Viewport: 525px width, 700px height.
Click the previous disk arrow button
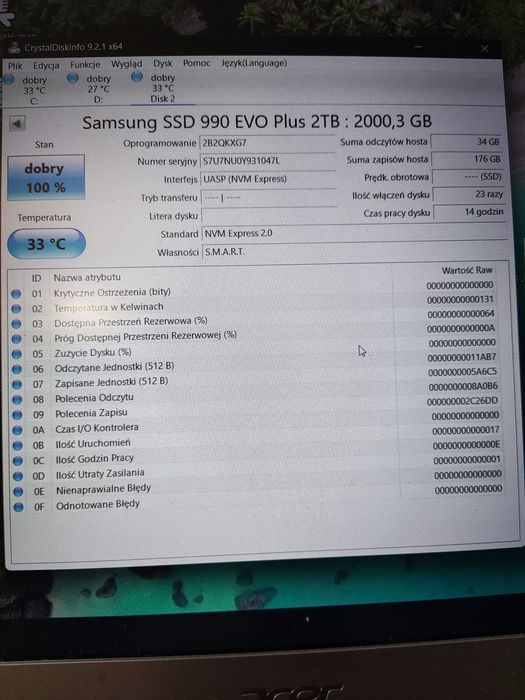point(17,124)
